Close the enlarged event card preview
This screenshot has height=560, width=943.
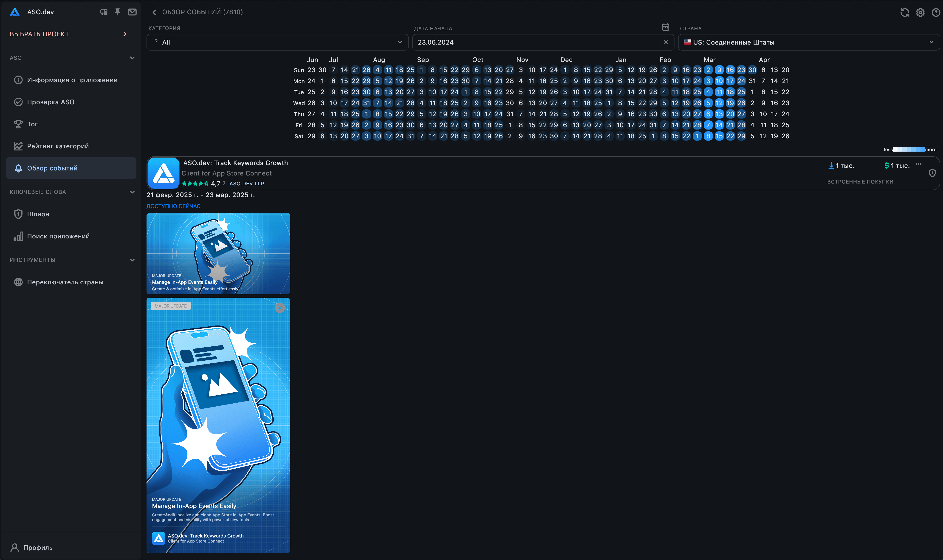click(280, 308)
